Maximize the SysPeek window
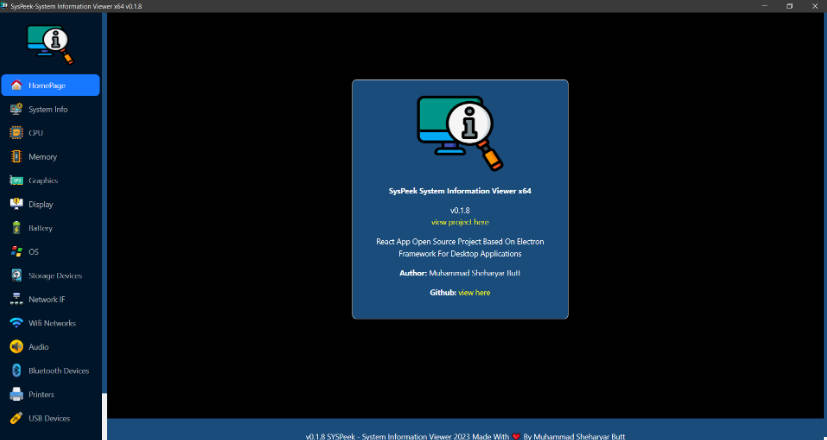 coord(788,6)
